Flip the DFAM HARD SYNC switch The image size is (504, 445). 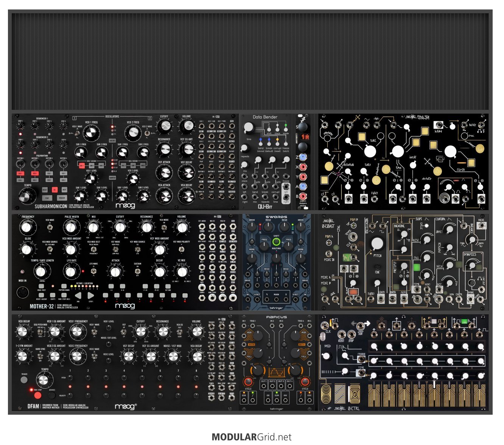click(40, 356)
